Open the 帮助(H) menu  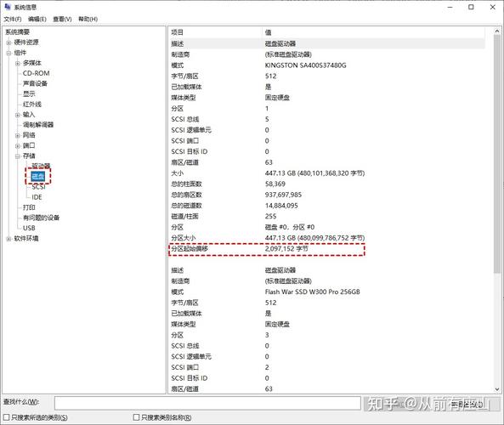pyautogui.click(x=88, y=20)
